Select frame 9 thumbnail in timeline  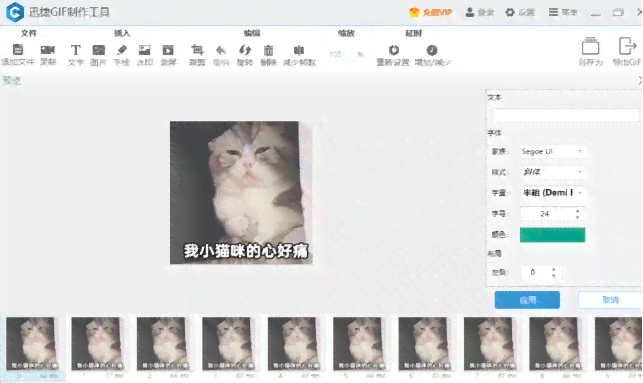pyautogui.click(x=618, y=344)
